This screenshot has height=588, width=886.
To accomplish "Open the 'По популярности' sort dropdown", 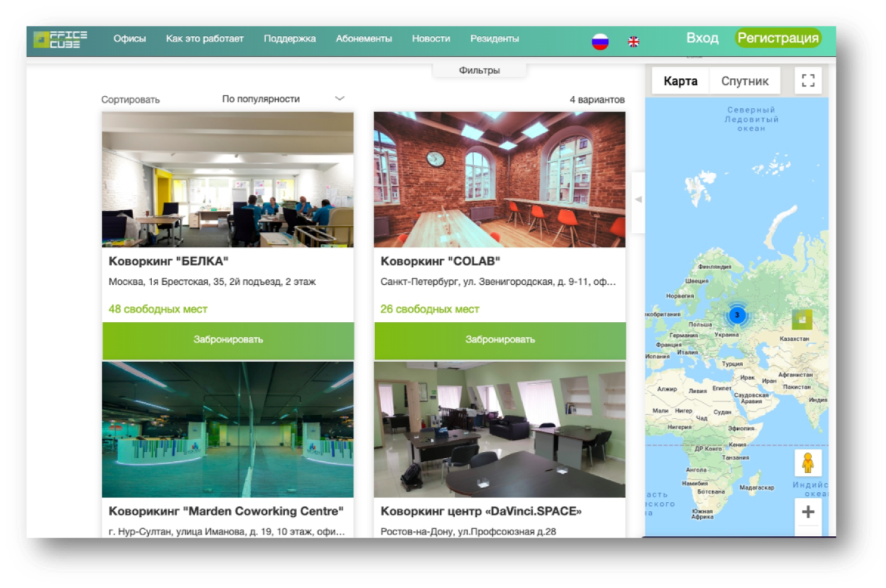I will (x=283, y=99).
